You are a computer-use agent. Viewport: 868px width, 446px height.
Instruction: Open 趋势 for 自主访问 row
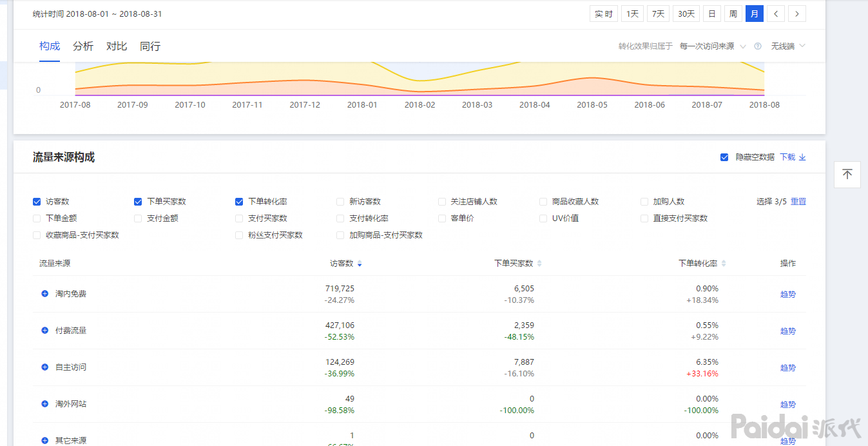tap(788, 368)
